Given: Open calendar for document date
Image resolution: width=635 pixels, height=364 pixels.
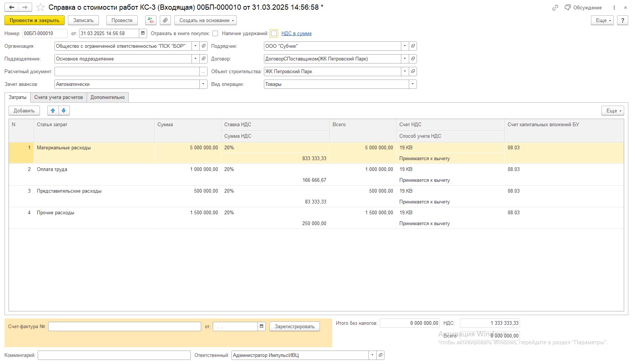Looking at the screenshot, I should tap(143, 33).
